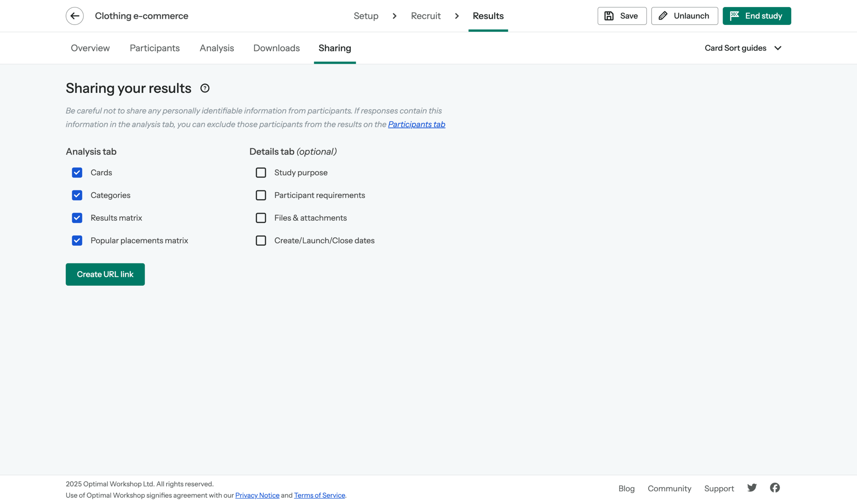Follow the Participants tab hyperlink

(x=416, y=124)
